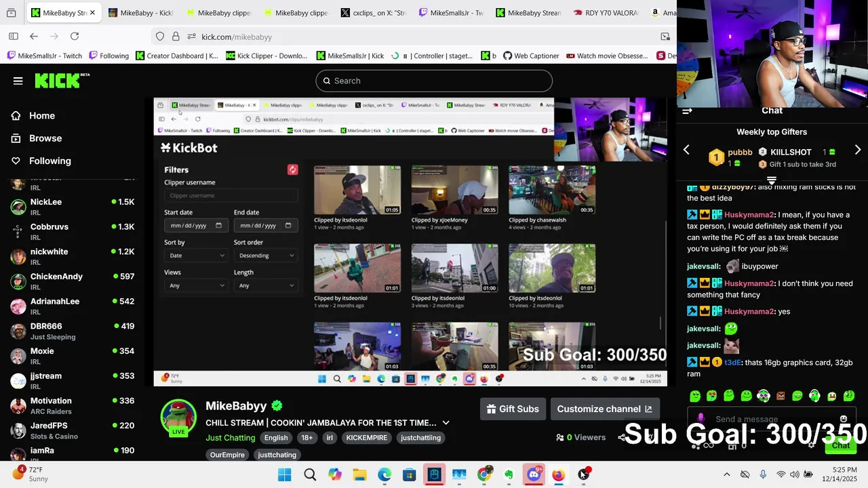Viewport: 868px width, 488px height.
Task: Click the green Kick logo
Action: tap(62, 81)
